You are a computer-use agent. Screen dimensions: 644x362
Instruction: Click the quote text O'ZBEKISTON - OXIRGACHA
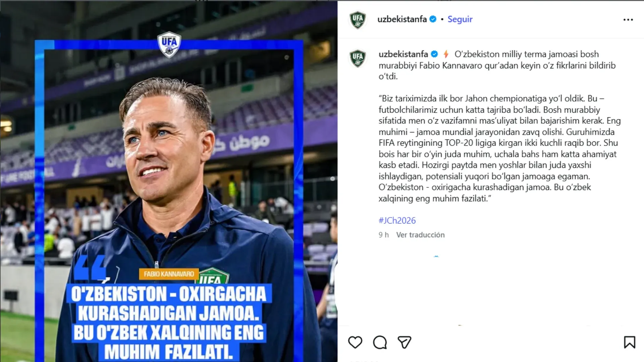(169, 294)
